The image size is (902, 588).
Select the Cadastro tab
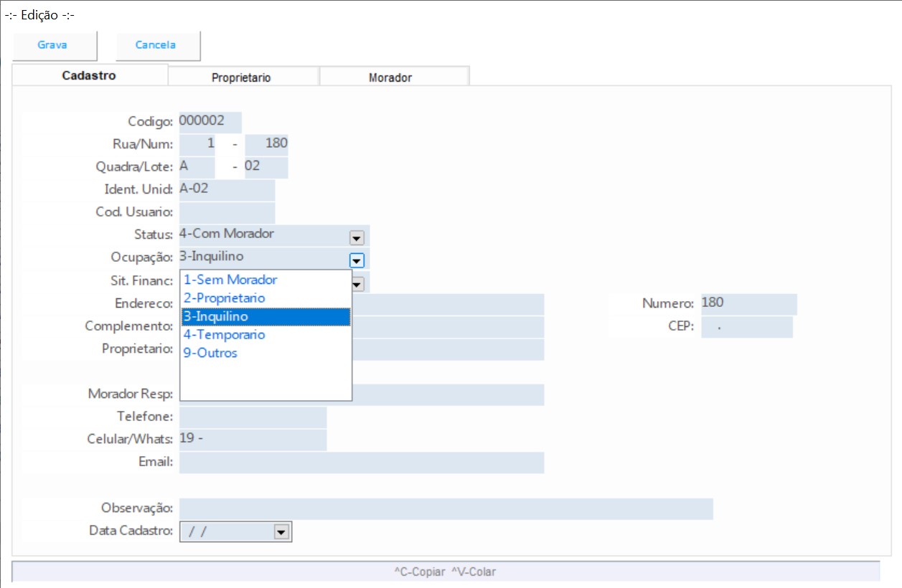[x=89, y=75]
